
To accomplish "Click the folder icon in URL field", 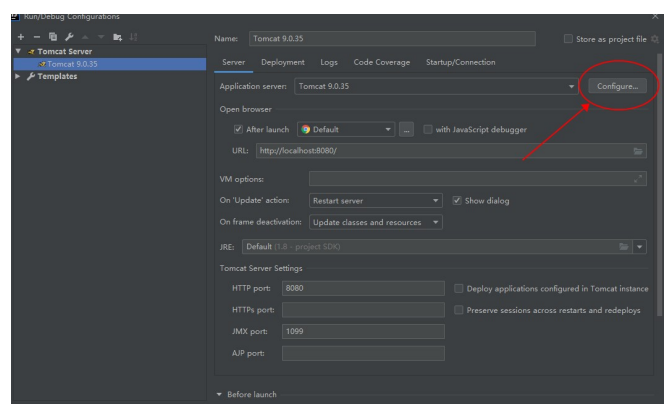I will [x=638, y=150].
